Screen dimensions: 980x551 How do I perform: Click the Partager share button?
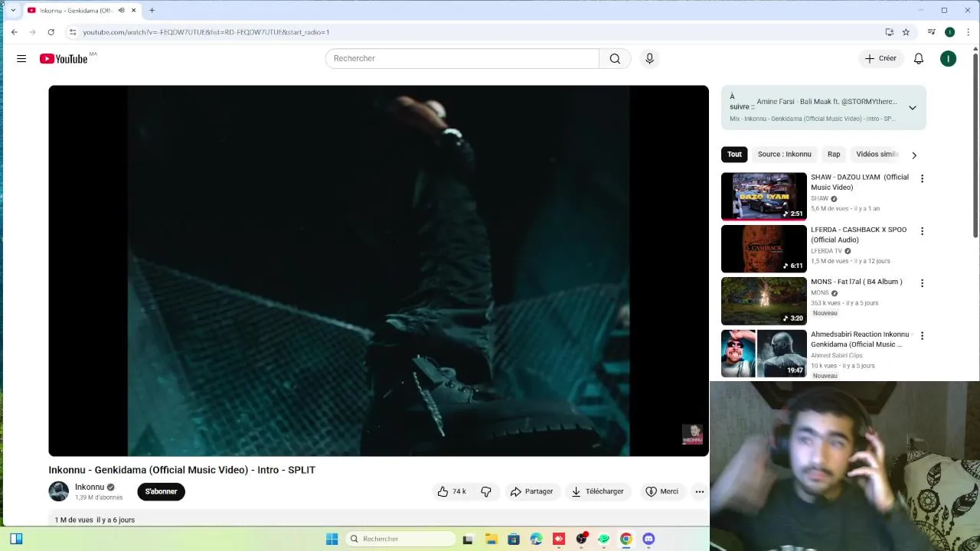(x=531, y=491)
